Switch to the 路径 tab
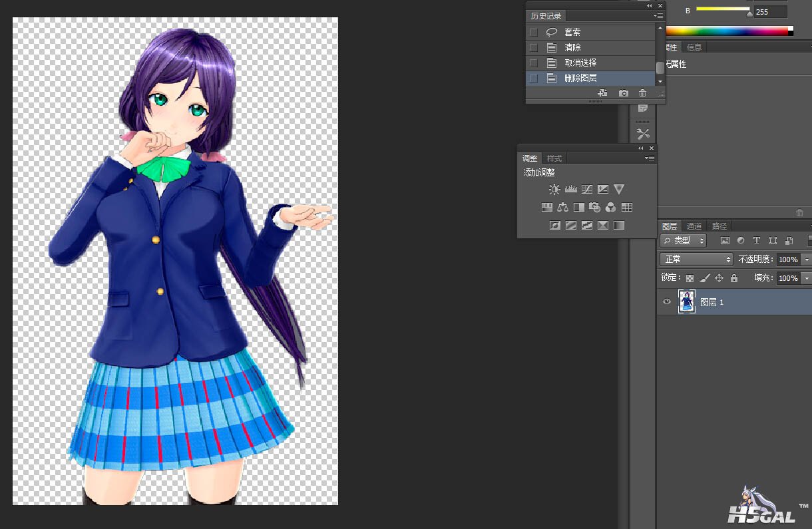Screen dimensions: 812x529 click(719, 226)
